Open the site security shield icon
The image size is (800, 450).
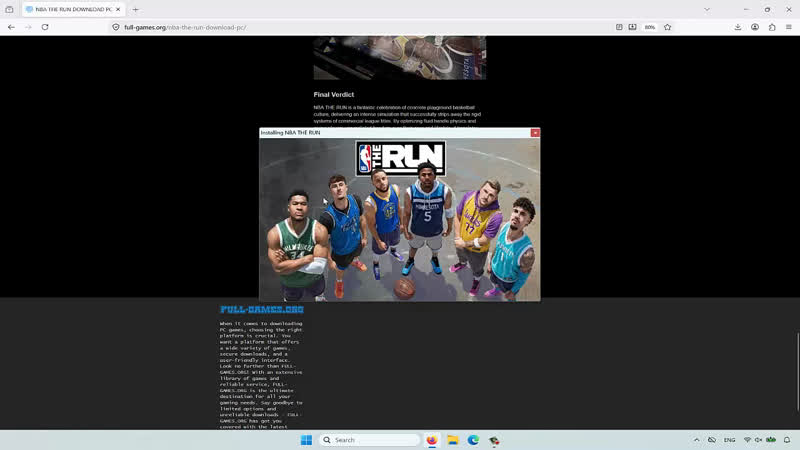click(x=116, y=27)
